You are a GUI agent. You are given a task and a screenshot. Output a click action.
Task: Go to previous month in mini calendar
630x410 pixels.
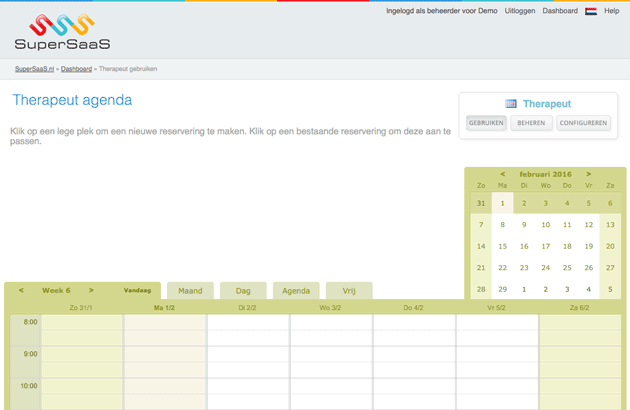502,174
